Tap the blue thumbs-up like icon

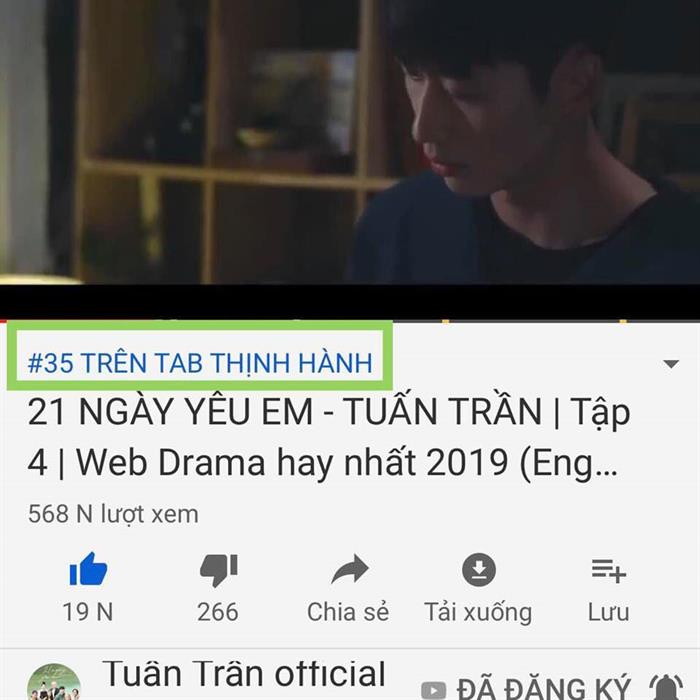click(88, 569)
